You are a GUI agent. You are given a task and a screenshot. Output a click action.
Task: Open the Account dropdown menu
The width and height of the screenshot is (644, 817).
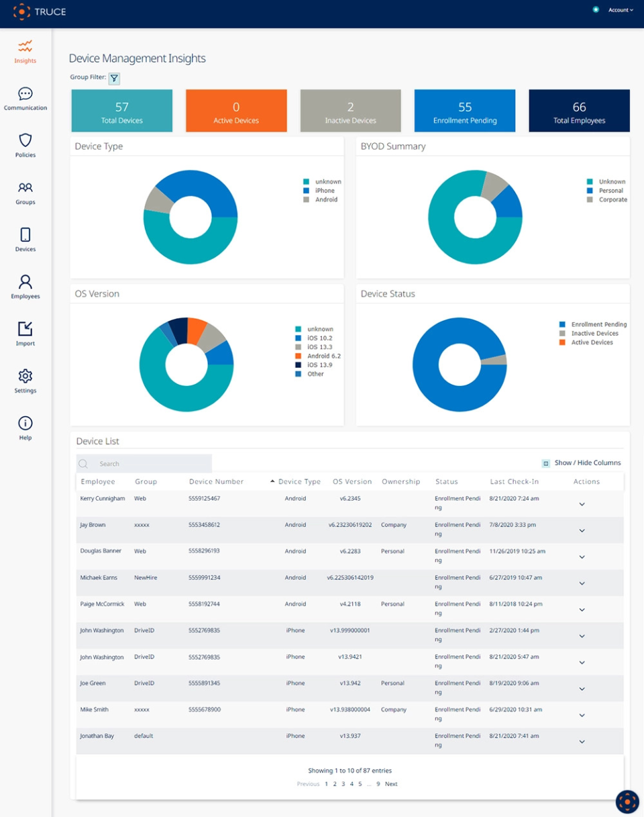click(620, 10)
